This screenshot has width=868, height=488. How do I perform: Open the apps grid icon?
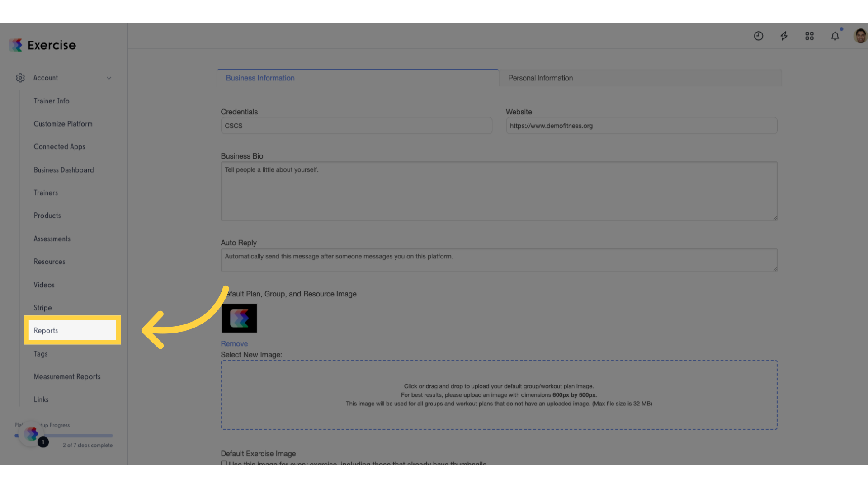pyautogui.click(x=809, y=36)
